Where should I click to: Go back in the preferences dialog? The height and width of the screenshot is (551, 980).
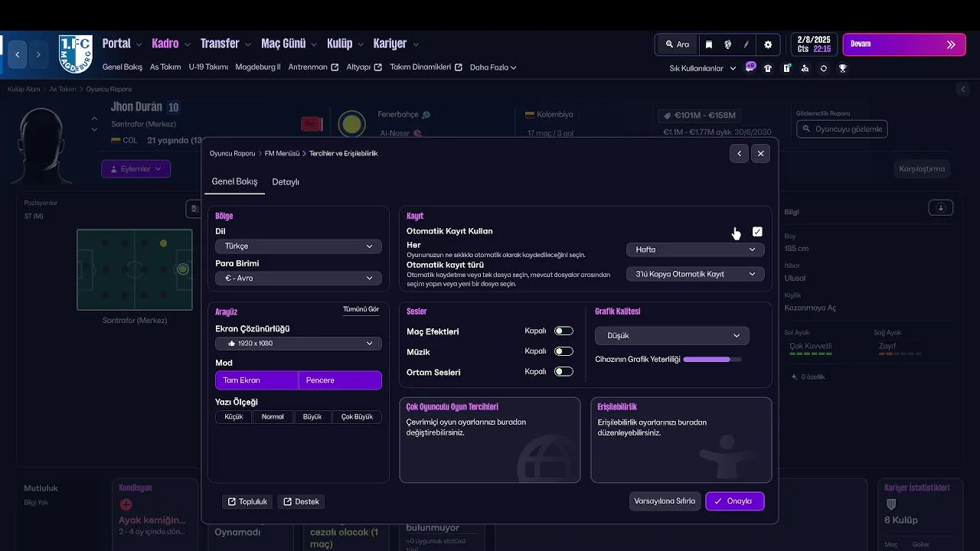pyautogui.click(x=739, y=154)
